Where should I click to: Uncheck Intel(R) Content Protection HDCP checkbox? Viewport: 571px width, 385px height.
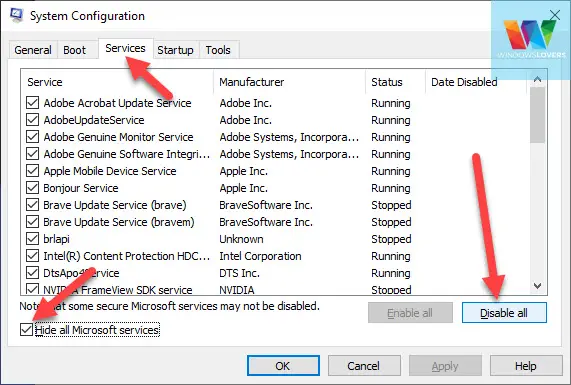pos(32,256)
